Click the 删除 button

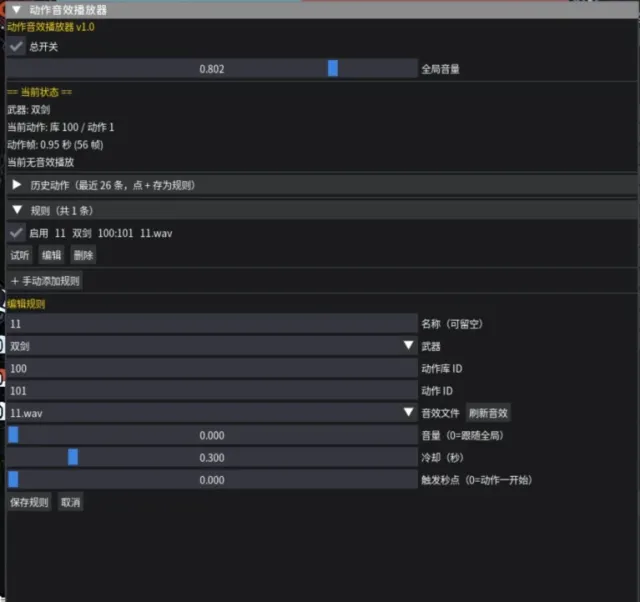pos(83,255)
